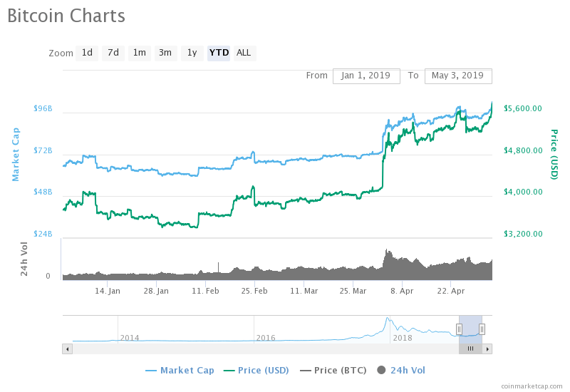Click the 2016 area in navigator timeline
The image size is (570, 392).
266,337
